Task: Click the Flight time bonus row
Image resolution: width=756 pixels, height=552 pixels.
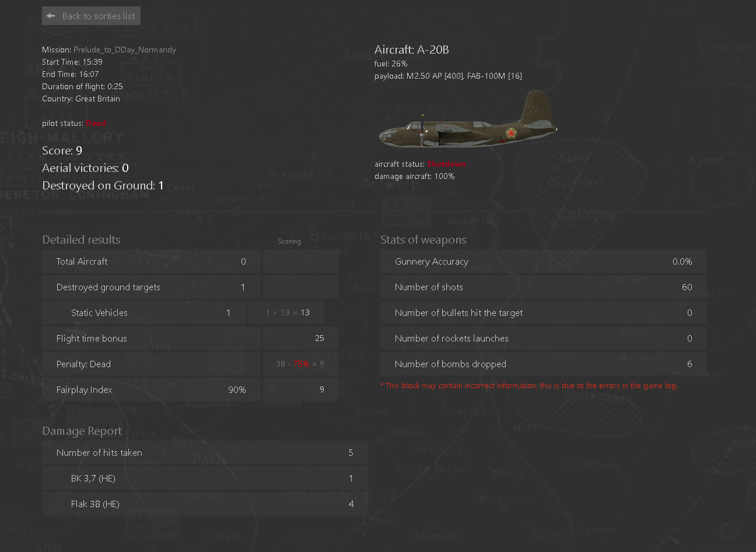Action: tap(151, 339)
